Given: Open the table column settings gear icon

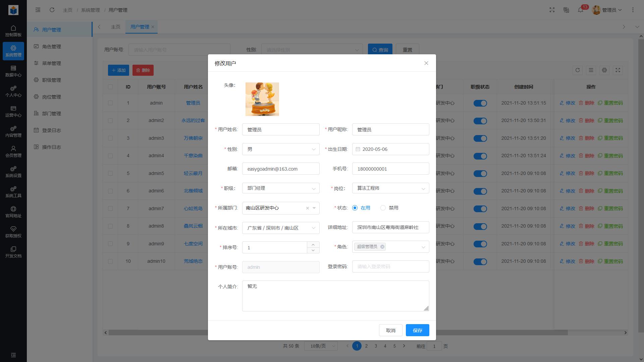Looking at the screenshot, I should tap(604, 70).
